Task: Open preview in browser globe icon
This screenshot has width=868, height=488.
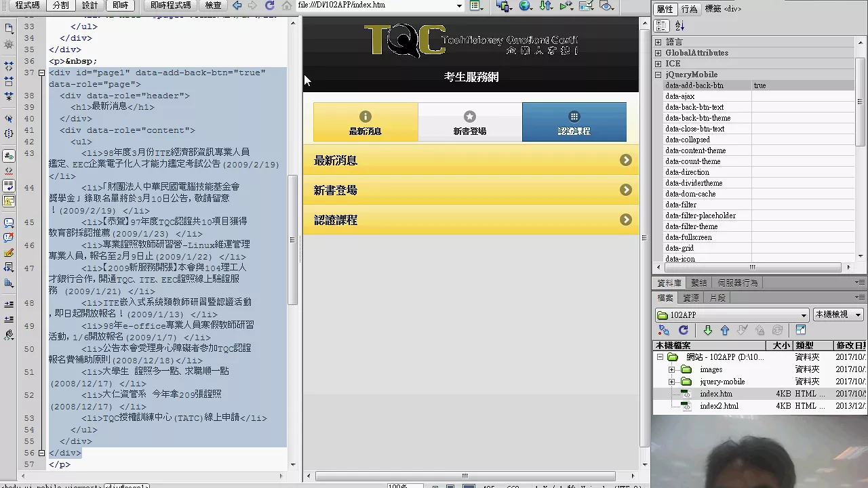Action: pyautogui.click(x=526, y=5)
